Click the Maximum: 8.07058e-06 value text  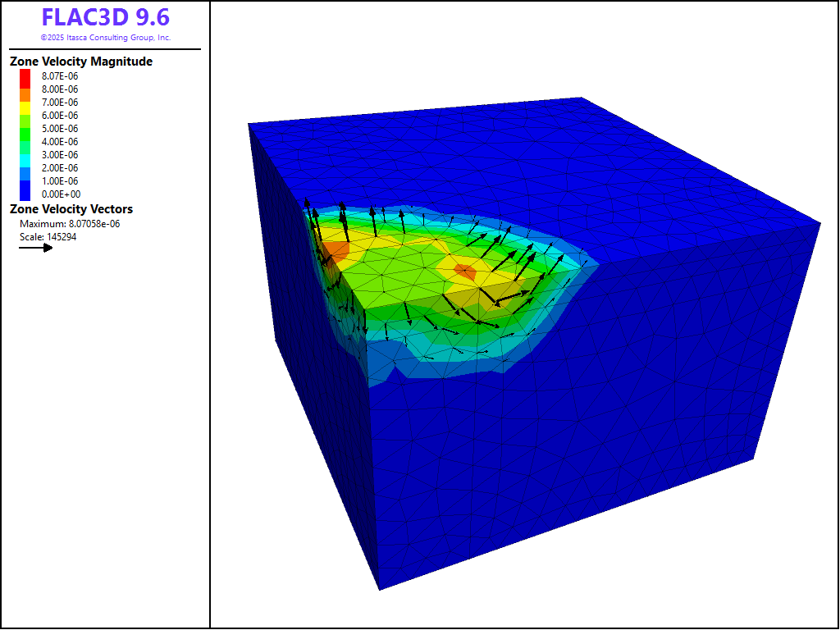click(70, 224)
